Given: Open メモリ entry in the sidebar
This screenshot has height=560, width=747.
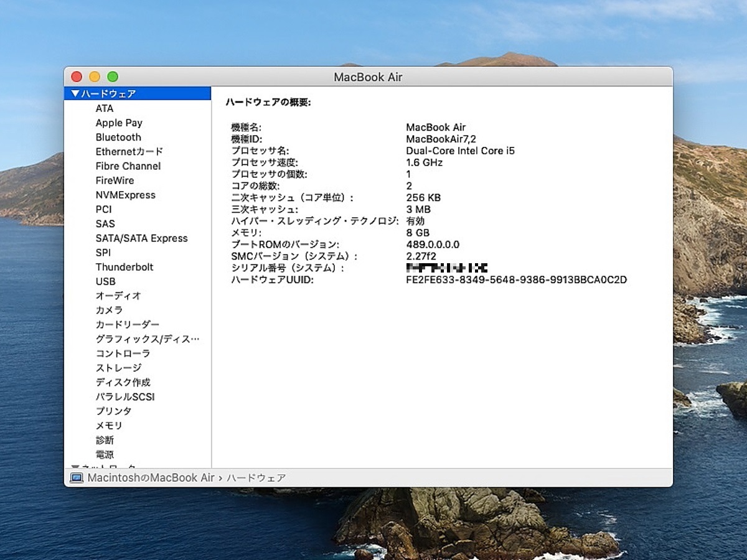Looking at the screenshot, I should (x=109, y=426).
